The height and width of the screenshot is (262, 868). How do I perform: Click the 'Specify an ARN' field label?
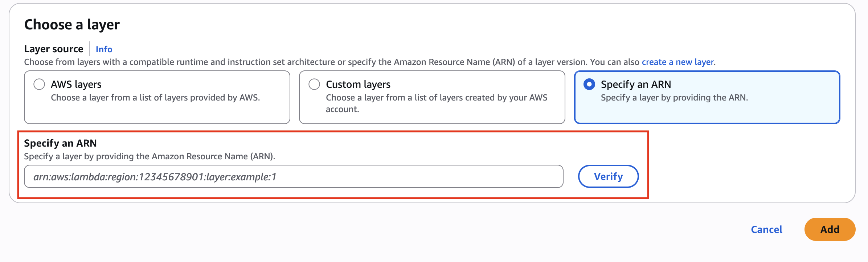coord(60,143)
